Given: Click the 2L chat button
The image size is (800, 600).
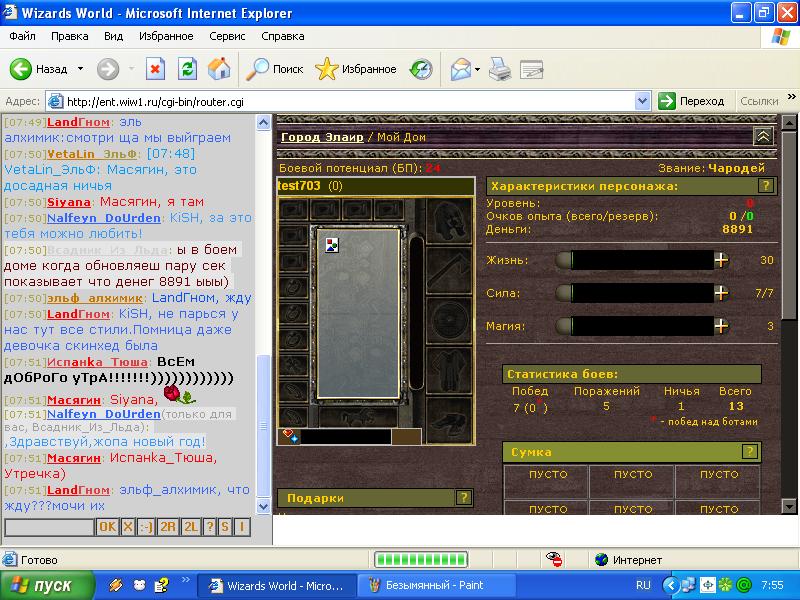Looking at the screenshot, I should (190, 526).
